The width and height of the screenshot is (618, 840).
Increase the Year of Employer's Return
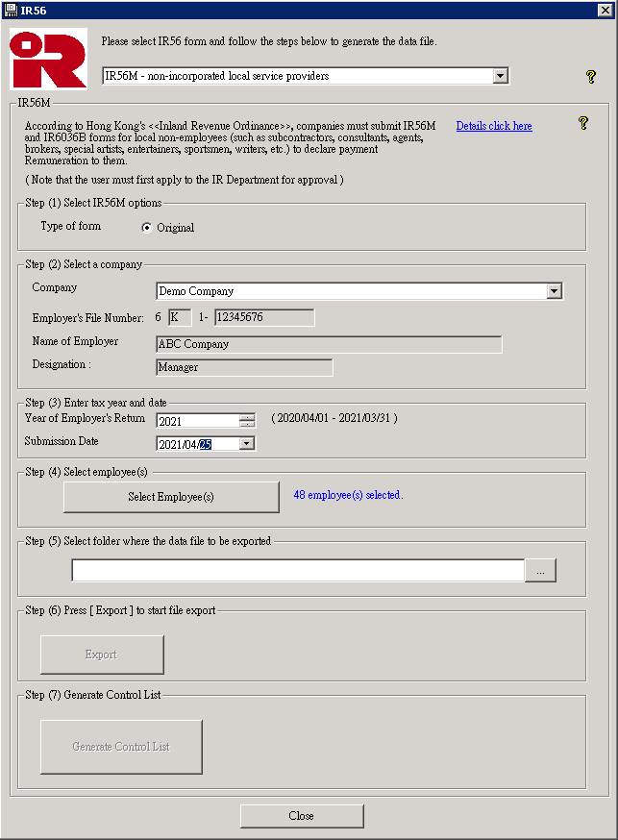point(247,417)
